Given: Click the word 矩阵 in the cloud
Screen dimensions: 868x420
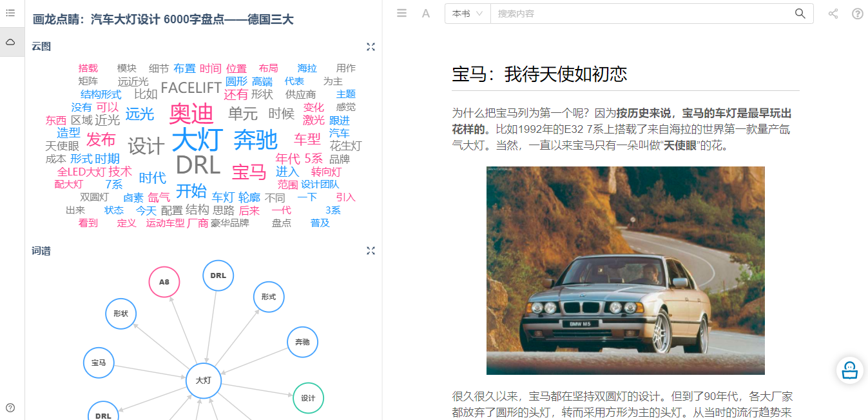Looking at the screenshot, I should coord(88,81).
